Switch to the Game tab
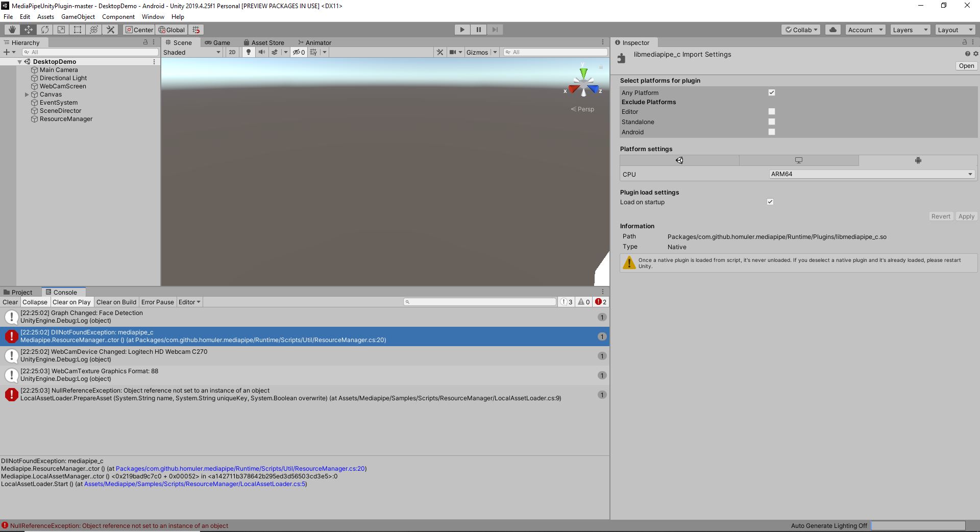The image size is (980, 532). tap(218, 42)
